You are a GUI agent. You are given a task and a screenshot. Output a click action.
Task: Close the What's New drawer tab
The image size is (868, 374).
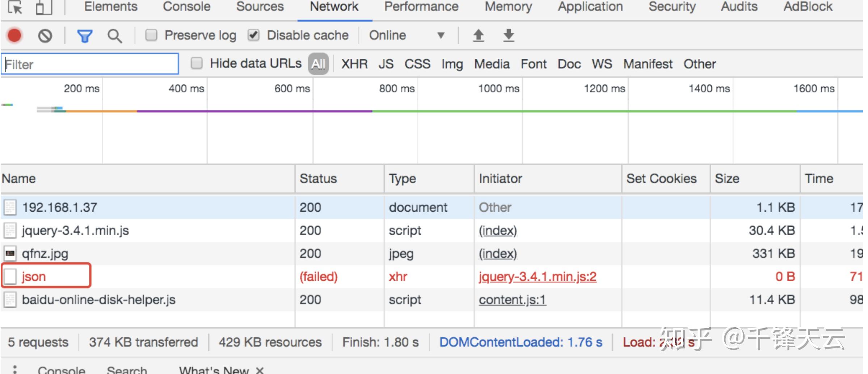coord(260,370)
